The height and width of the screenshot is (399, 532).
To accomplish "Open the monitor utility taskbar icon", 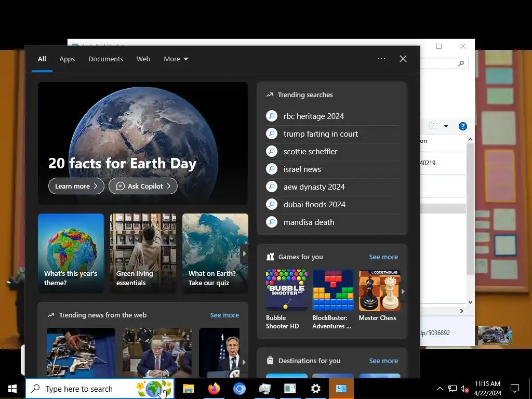I will coord(264,389).
